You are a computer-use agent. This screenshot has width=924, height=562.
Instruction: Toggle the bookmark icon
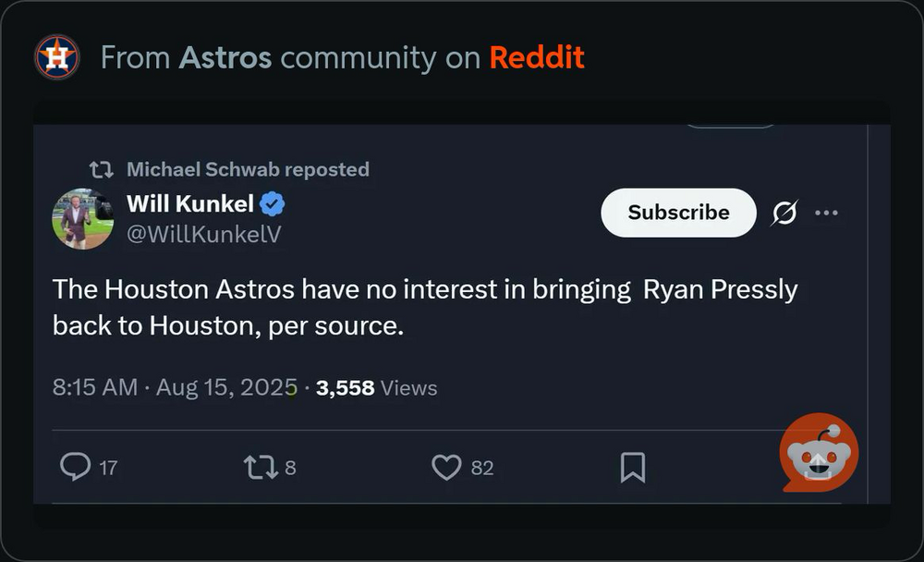(x=633, y=467)
